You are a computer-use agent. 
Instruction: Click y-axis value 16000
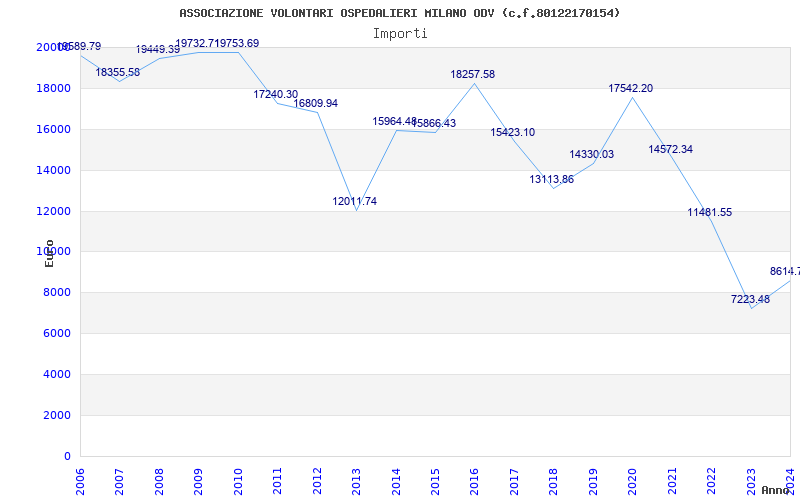tap(54, 130)
